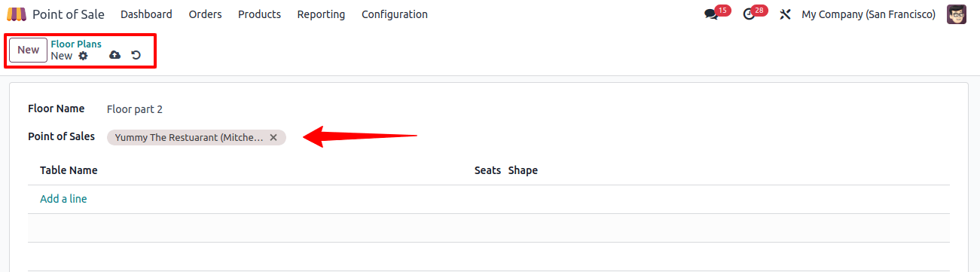Save record with the cloud upload icon
980x272 pixels.
(x=114, y=55)
